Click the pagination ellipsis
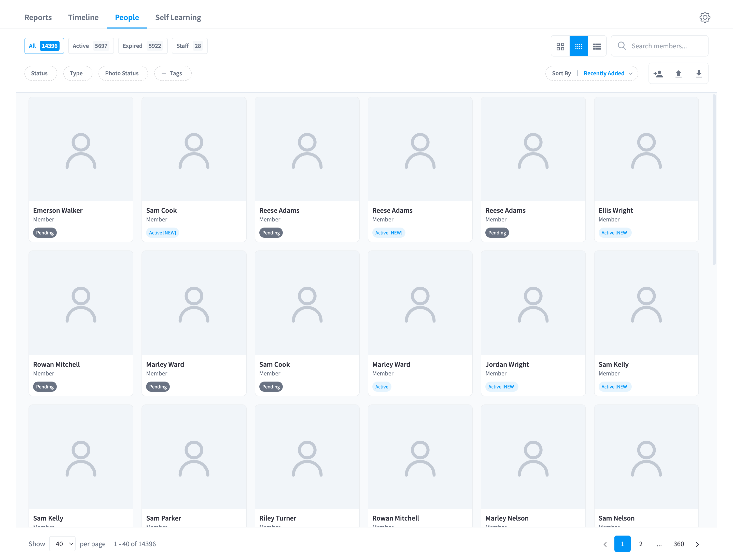The height and width of the screenshot is (560, 733). (659, 544)
